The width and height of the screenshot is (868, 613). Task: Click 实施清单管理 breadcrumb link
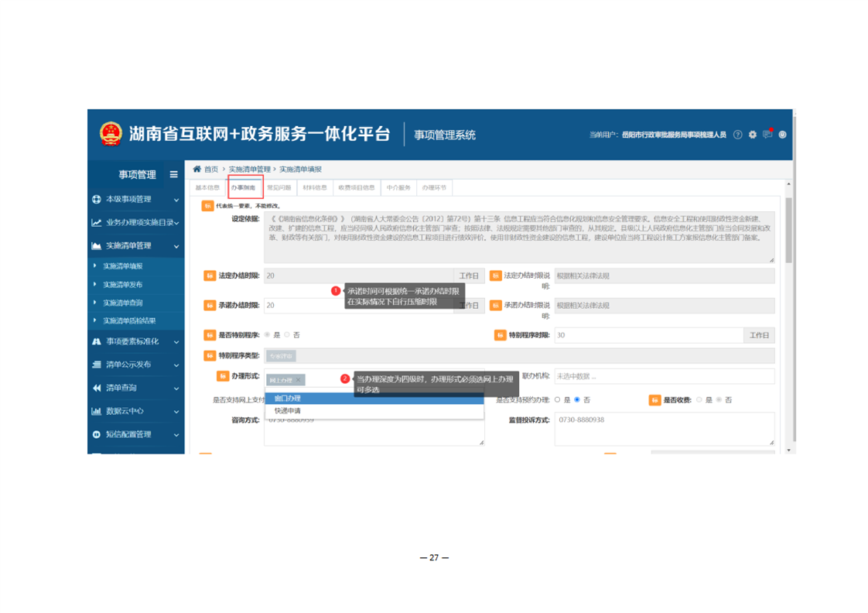[x=249, y=169]
